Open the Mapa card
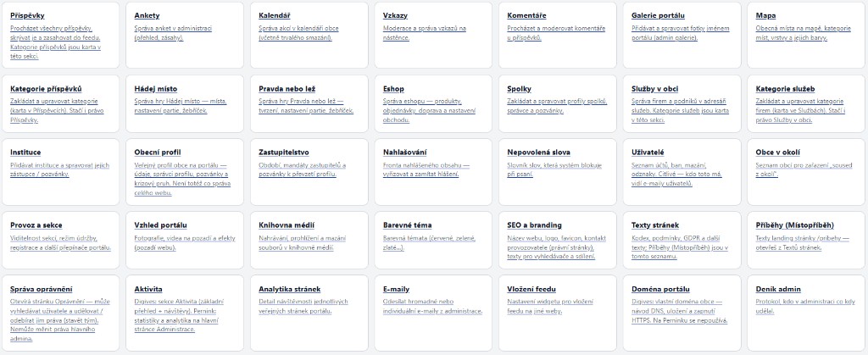Screen dimensions: 868x355 click(x=806, y=36)
